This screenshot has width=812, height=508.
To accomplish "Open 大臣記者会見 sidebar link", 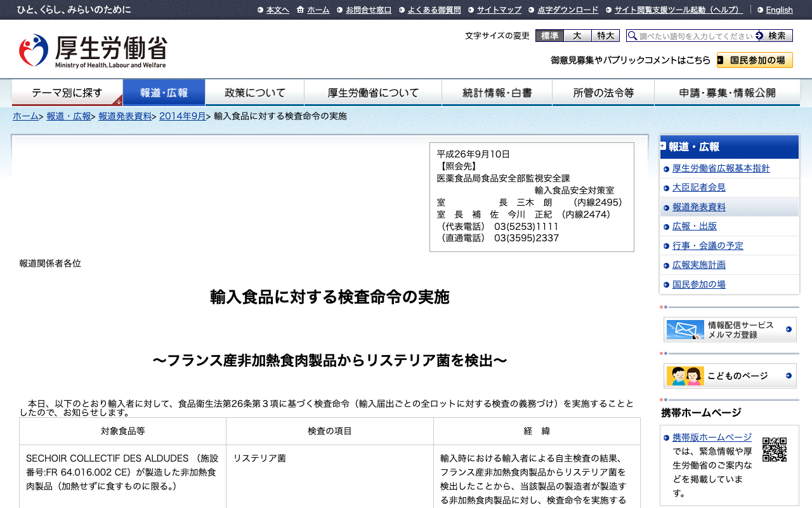I will 698,188.
